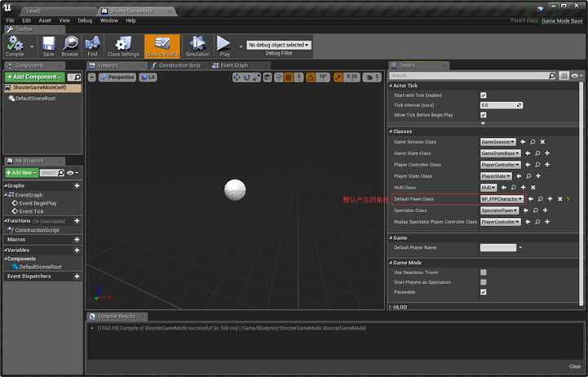
Task: Click the Tick Interval value field
Action: tap(502, 105)
